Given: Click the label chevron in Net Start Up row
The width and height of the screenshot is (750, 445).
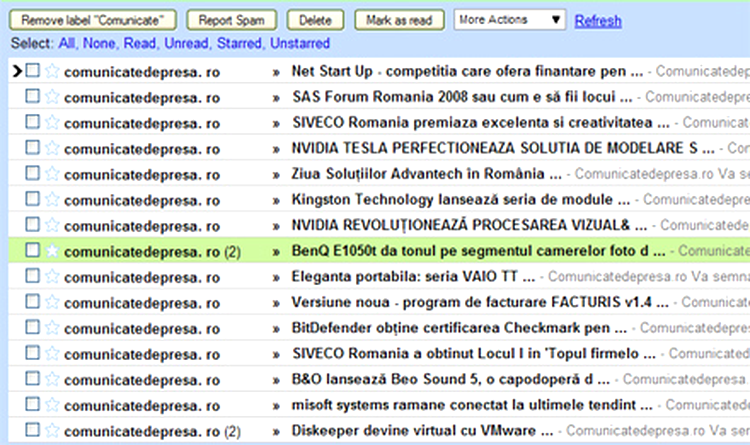Looking at the screenshot, I should tap(276, 72).
